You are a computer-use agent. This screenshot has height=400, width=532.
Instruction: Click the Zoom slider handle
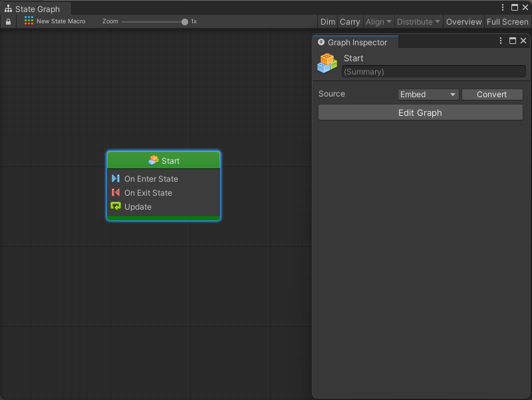tap(185, 22)
